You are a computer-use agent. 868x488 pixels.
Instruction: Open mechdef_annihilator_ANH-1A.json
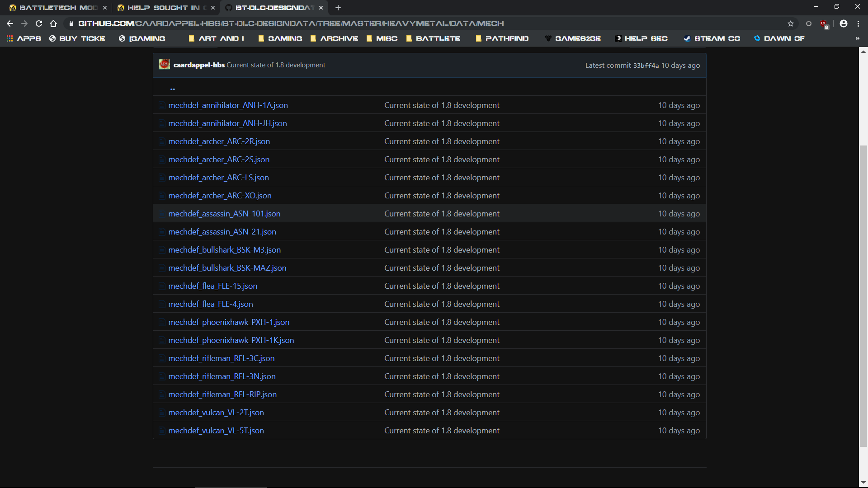click(x=228, y=105)
